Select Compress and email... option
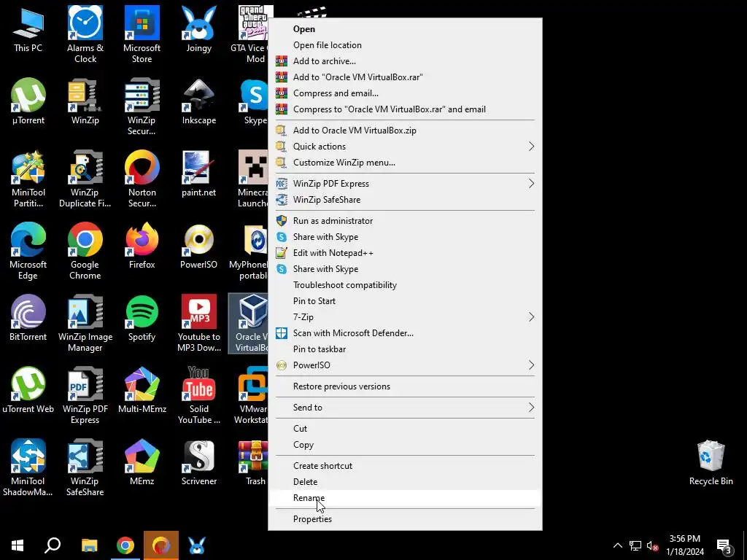This screenshot has height=560, width=747. [405, 93]
